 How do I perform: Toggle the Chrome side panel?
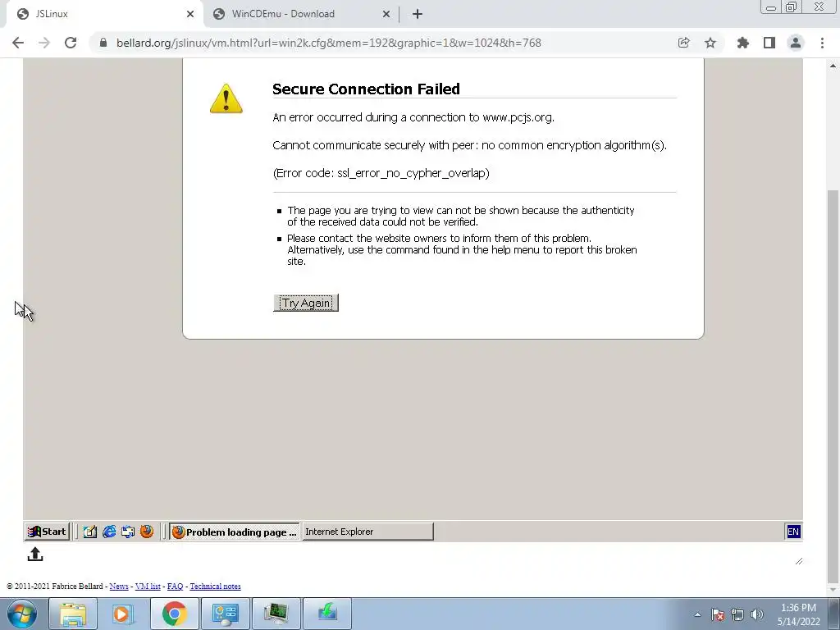(769, 43)
